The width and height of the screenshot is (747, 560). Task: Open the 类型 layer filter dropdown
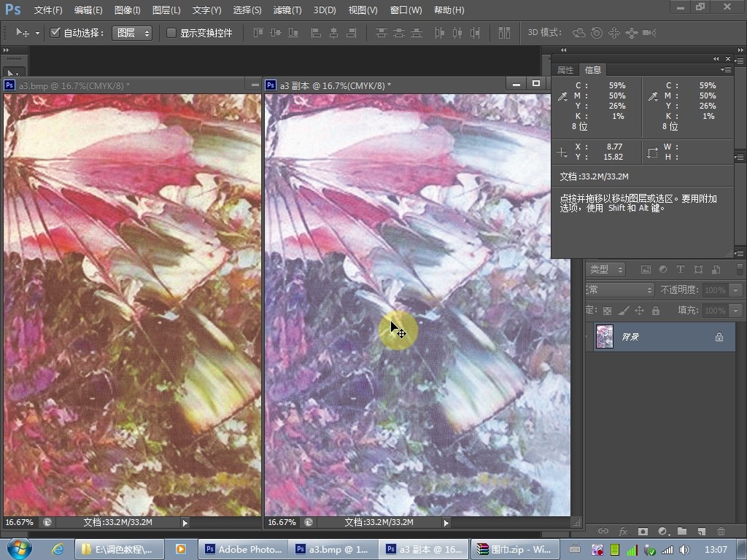[x=605, y=270]
